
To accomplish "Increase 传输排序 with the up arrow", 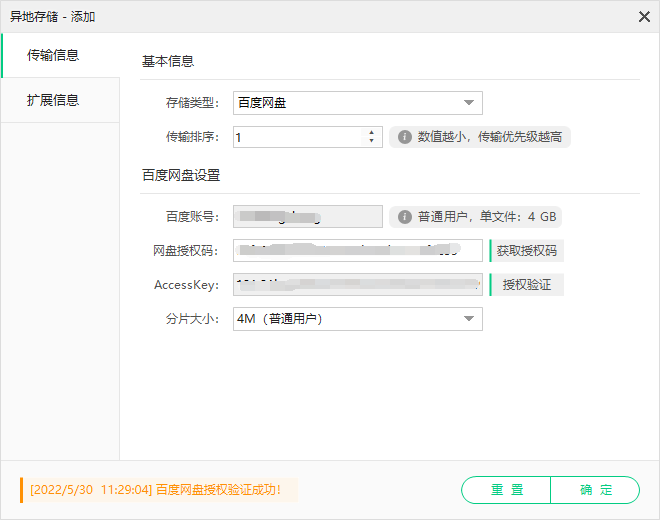I will pos(371,133).
